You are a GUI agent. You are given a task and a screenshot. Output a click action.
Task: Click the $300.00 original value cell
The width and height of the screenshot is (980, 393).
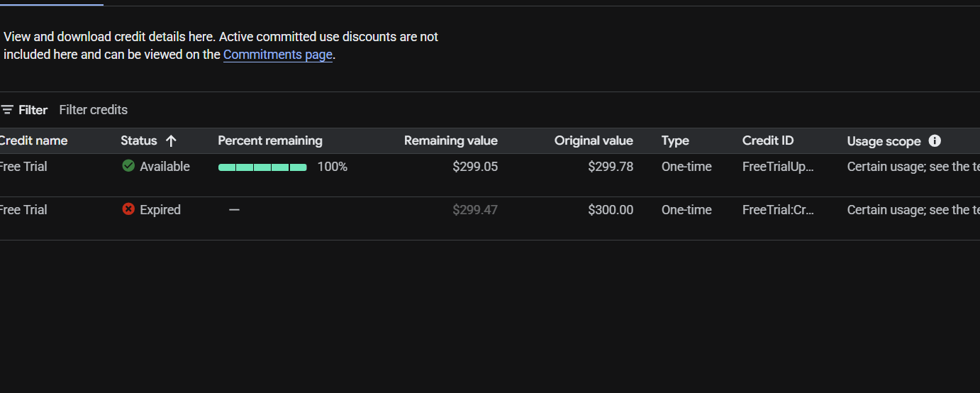(610, 210)
